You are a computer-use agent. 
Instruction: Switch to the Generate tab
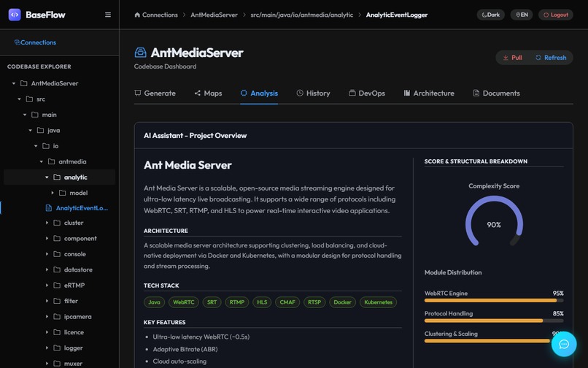click(x=155, y=93)
